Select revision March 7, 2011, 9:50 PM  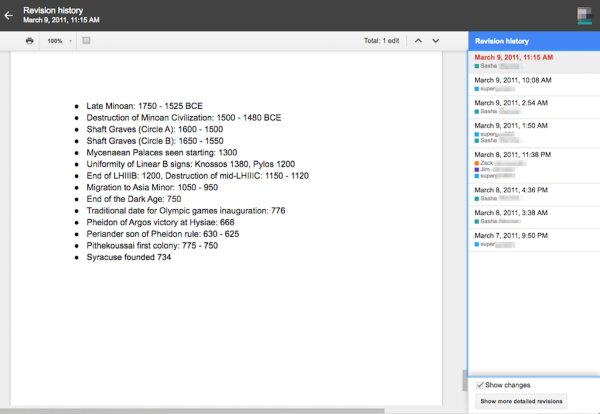(x=534, y=240)
